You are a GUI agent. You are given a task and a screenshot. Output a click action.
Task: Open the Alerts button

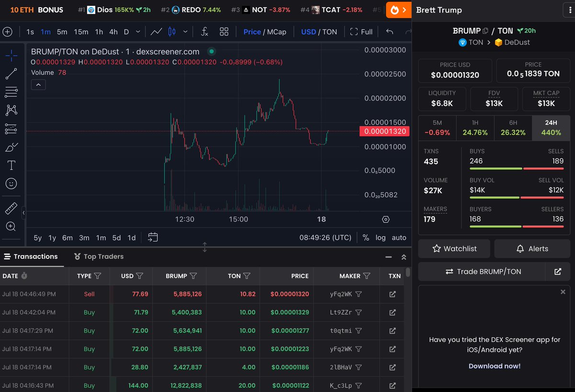532,248
